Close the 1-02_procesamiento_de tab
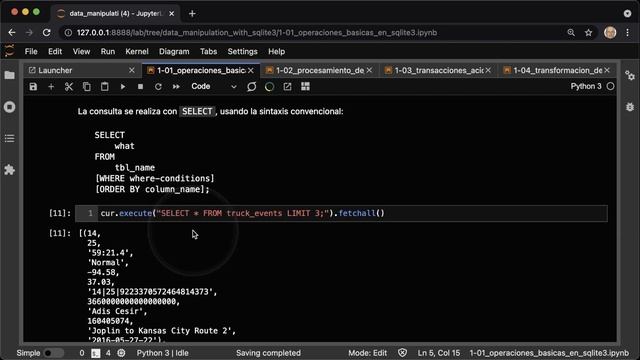Screen dimensions: 640x360 point(369,71)
